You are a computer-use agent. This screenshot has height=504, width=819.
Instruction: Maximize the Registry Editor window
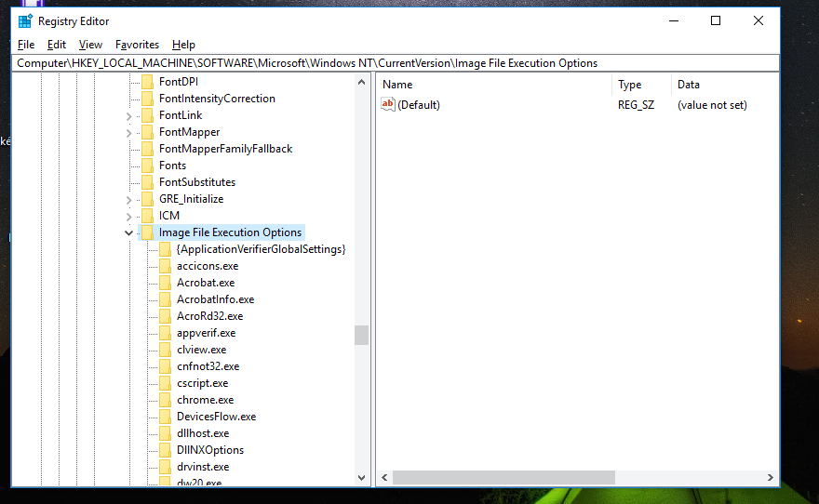coord(716,20)
